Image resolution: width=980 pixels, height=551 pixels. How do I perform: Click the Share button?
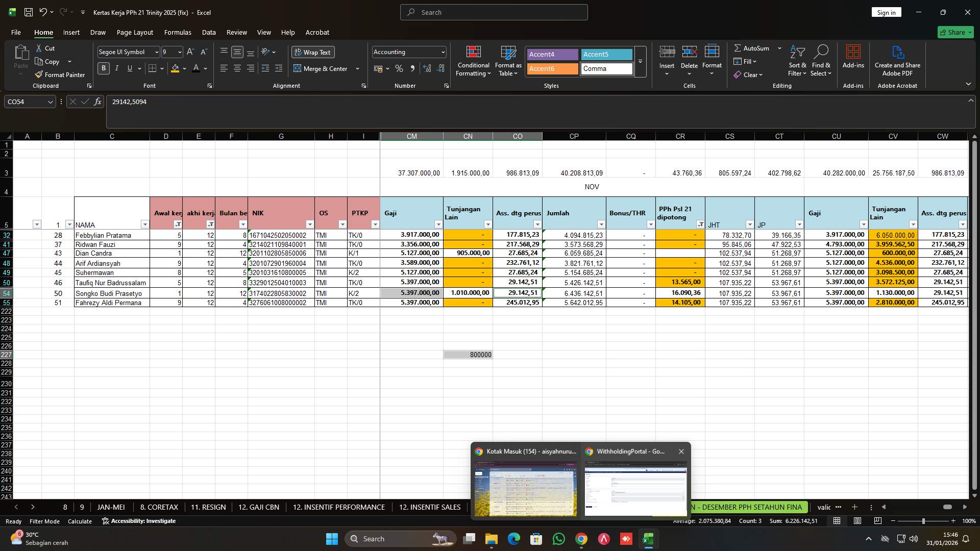pyautogui.click(x=954, y=32)
